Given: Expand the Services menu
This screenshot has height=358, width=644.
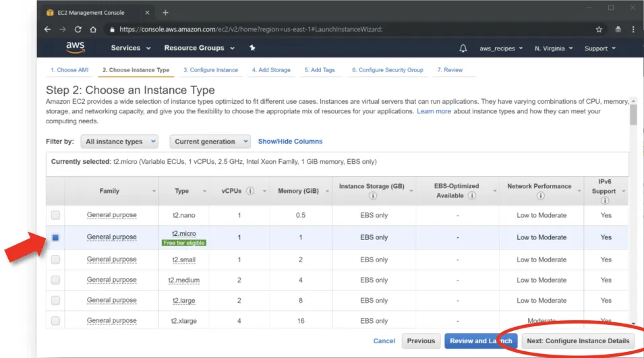Looking at the screenshot, I should (131, 48).
